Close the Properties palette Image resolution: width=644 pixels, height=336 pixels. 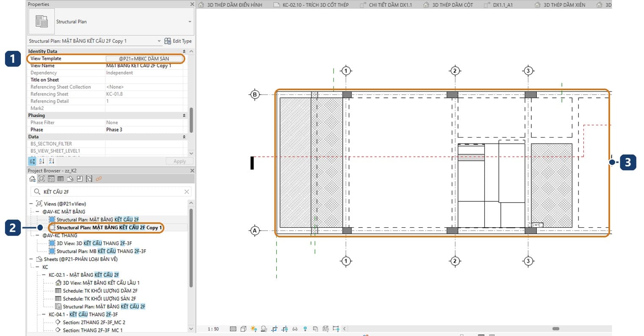[x=192, y=4]
